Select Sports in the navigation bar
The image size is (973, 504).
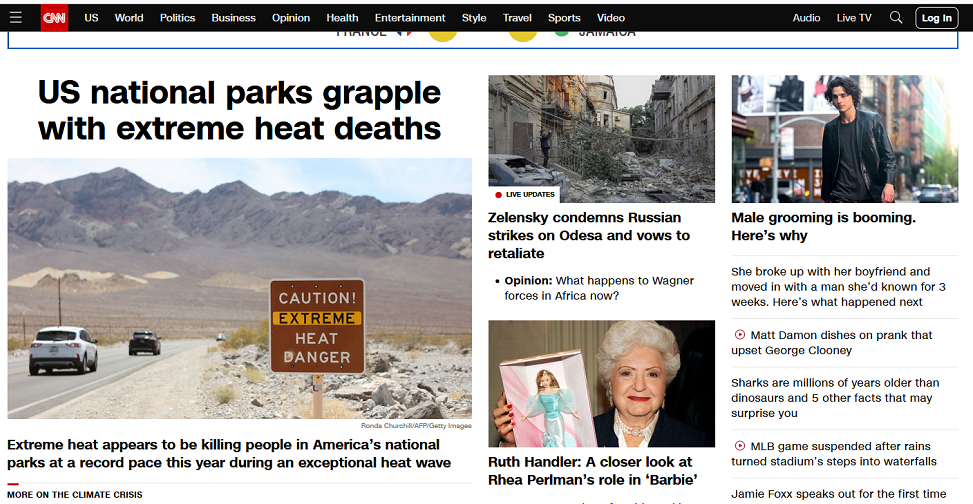point(564,18)
